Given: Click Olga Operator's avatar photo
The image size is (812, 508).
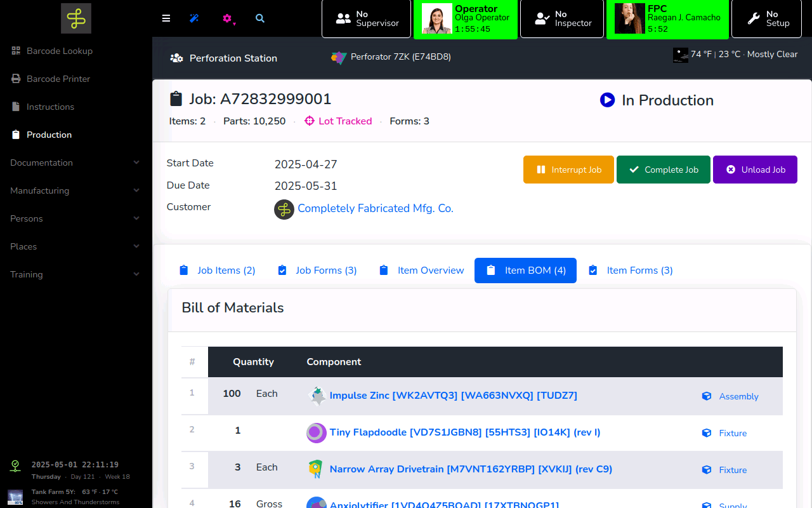Looking at the screenshot, I should 437,19.
